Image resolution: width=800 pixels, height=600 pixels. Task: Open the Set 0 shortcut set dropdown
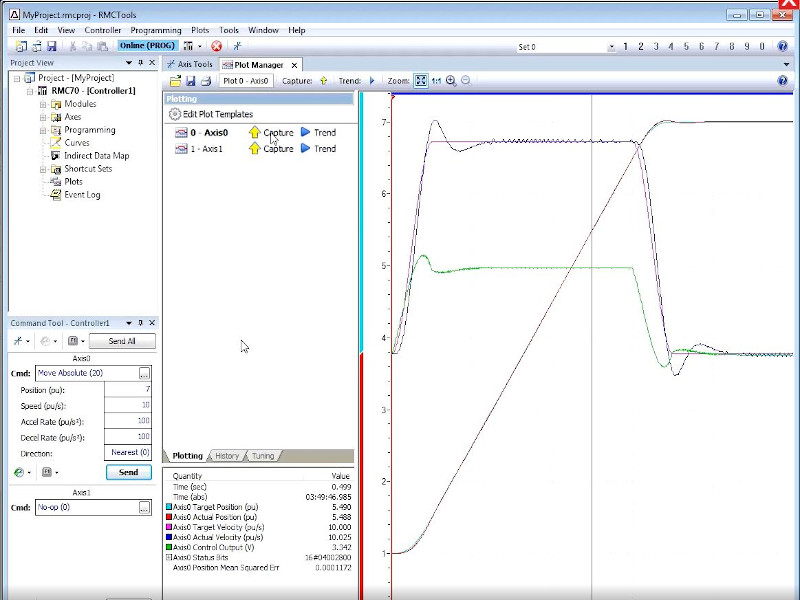click(611, 47)
